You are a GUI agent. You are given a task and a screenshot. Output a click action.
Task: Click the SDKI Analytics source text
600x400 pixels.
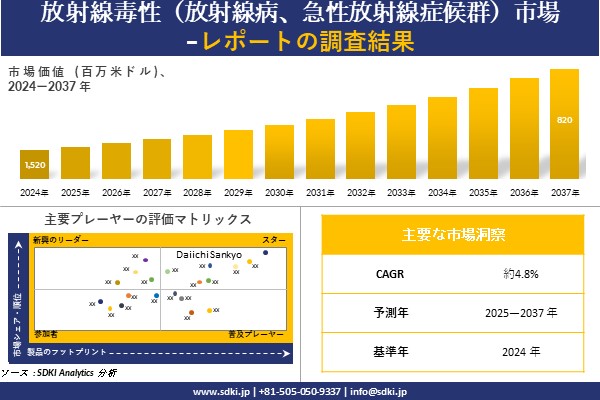[x=60, y=372]
